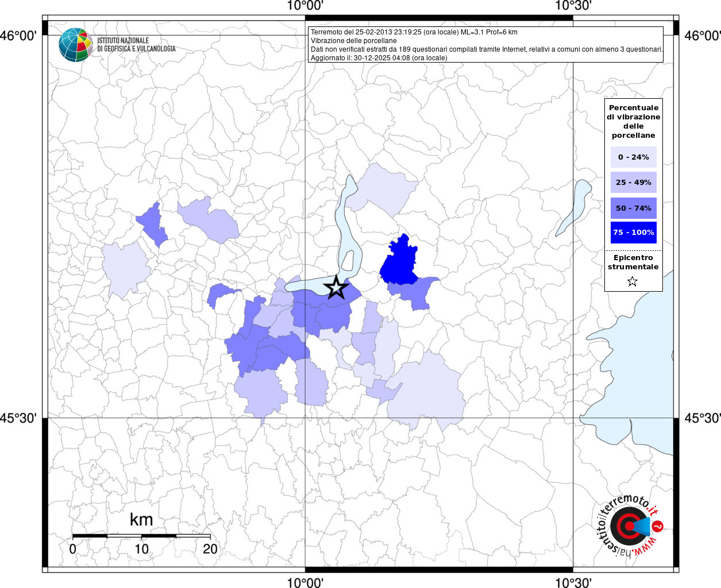Image resolution: width=721 pixels, height=588 pixels.
Task: Click the right '46°00'' latitude label
Action: [703, 36]
